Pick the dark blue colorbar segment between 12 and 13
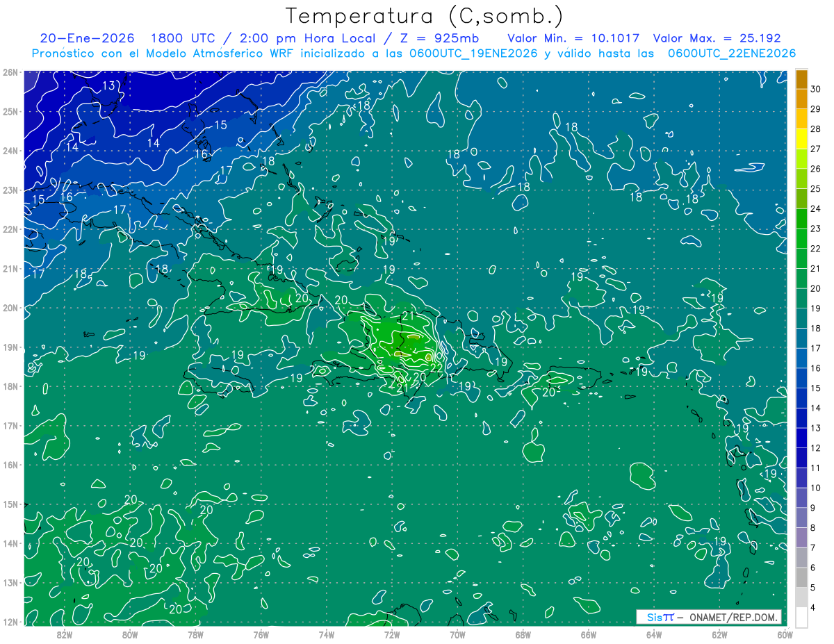 [801, 438]
